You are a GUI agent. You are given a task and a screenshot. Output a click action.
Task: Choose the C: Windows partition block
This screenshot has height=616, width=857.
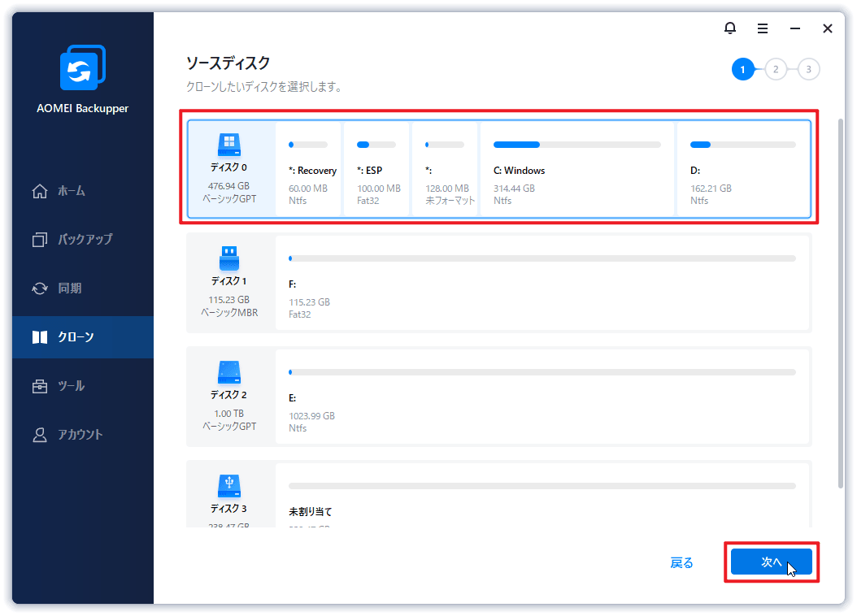(x=576, y=169)
